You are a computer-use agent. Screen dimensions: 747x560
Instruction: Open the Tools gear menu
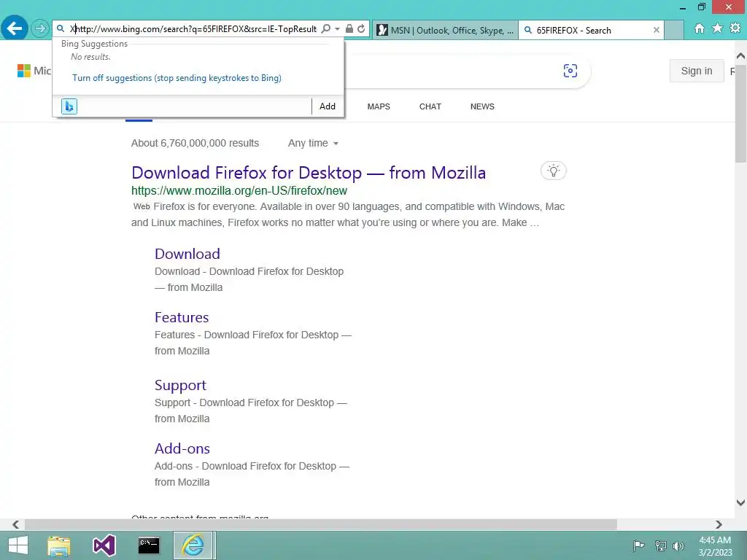(735, 28)
